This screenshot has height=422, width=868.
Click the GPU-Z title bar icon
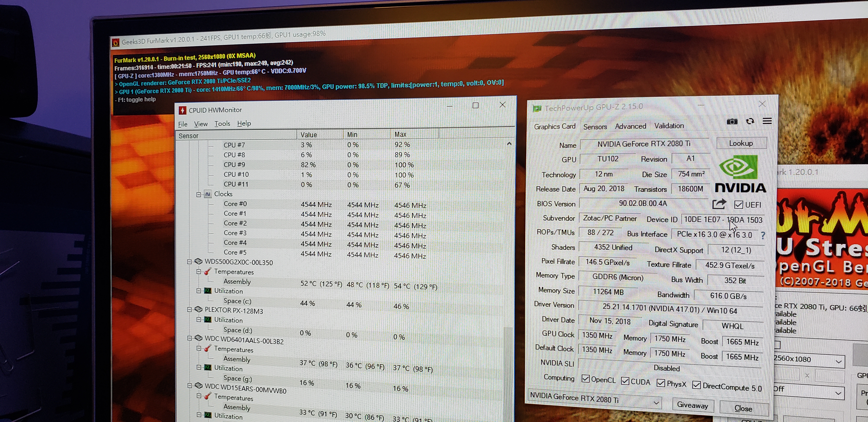pyautogui.click(x=537, y=109)
